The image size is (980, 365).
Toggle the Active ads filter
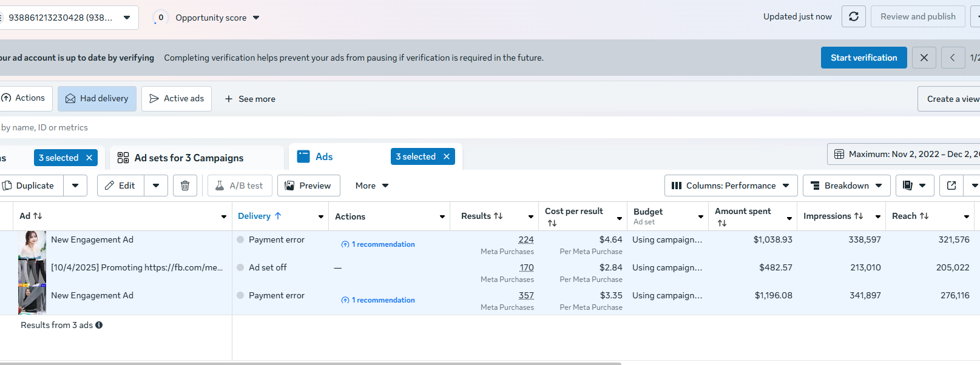[177, 99]
